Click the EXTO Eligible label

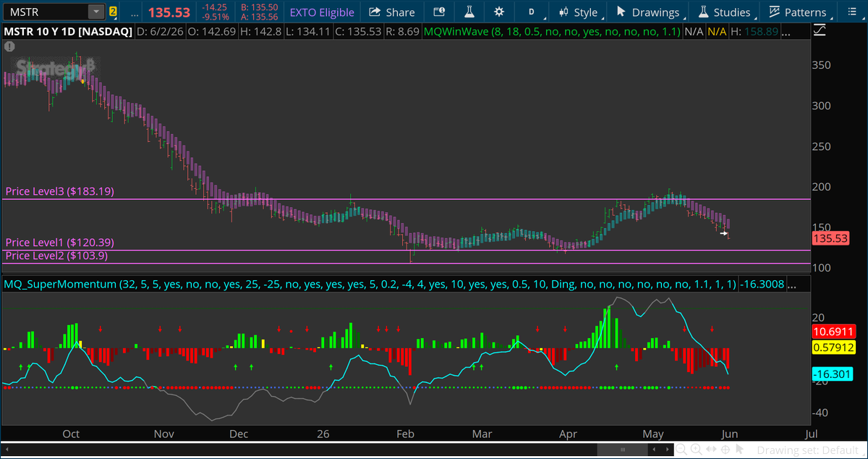(x=322, y=12)
